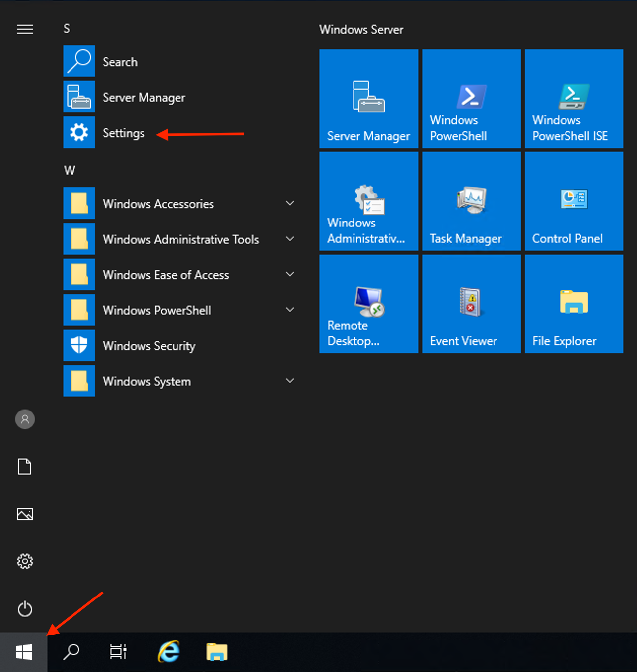This screenshot has width=637, height=672.
Task: Click the taskbar search magnifier icon
Action: point(71,652)
